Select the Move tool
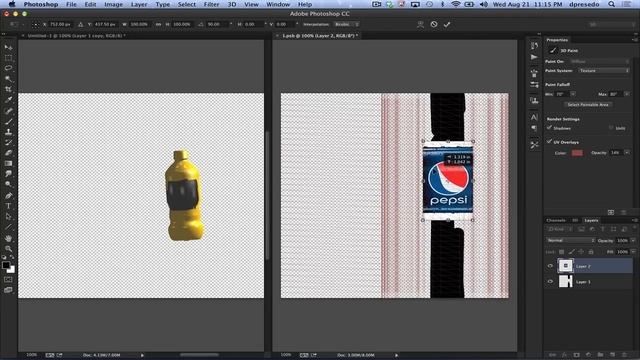The image size is (640, 360). click(8, 47)
